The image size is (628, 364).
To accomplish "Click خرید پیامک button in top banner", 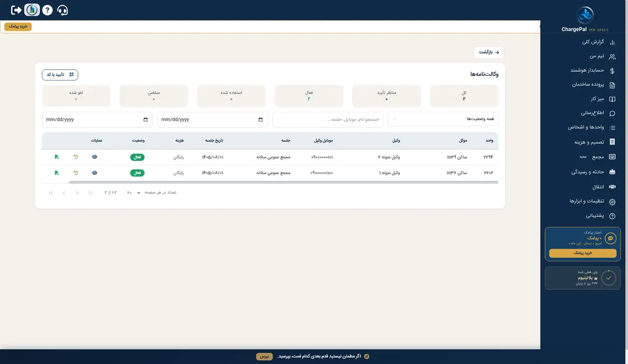I will [18, 26].
